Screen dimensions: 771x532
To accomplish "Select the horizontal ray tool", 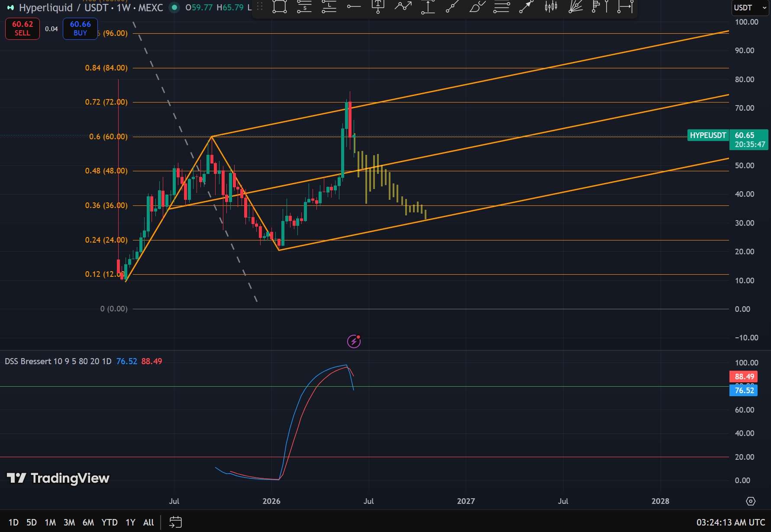I will click(354, 7).
